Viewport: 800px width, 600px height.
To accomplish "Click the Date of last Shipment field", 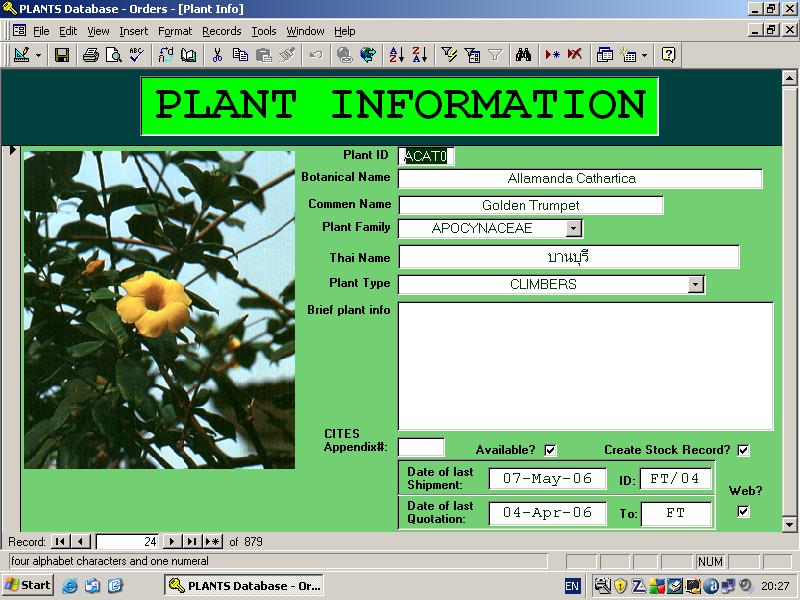I will click(547, 479).
